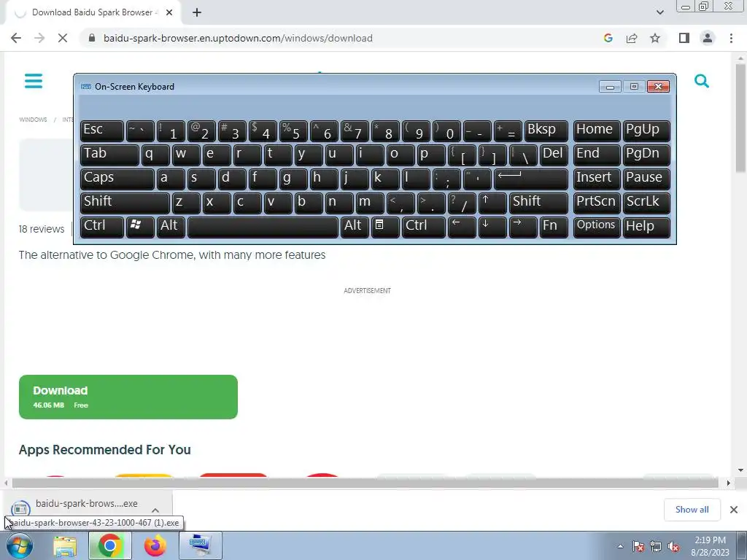Open a new Chrome tab
The image size is (747, 560).
(197, 12)
